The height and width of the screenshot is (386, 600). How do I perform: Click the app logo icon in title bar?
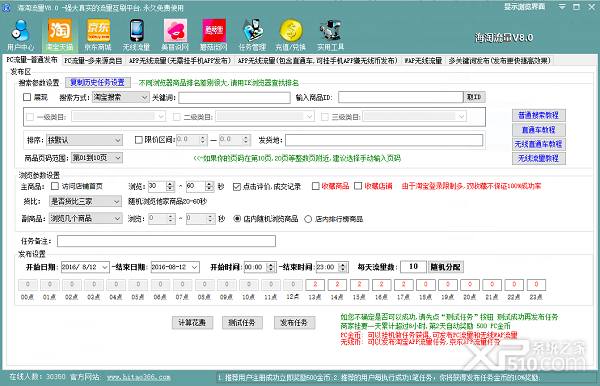point(7,7)
